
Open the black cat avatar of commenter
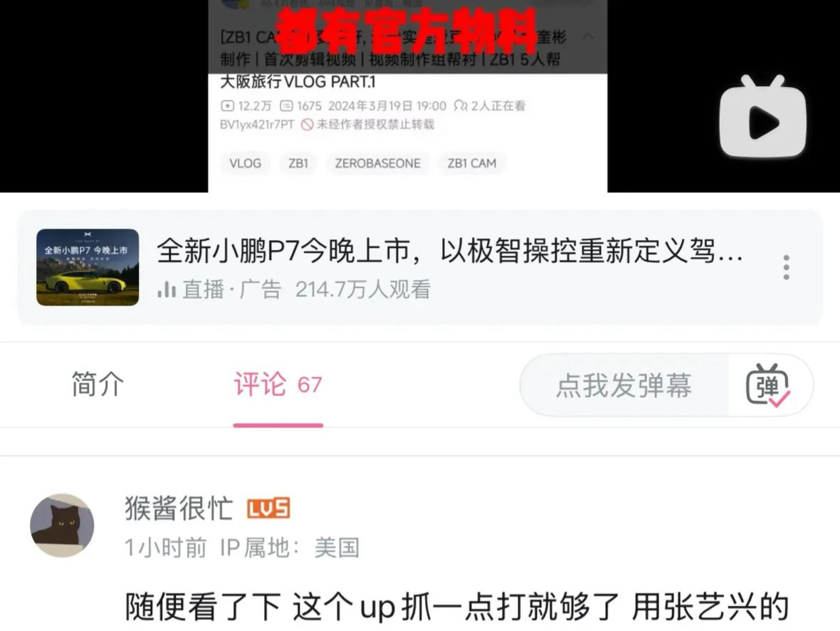point(62,526)
